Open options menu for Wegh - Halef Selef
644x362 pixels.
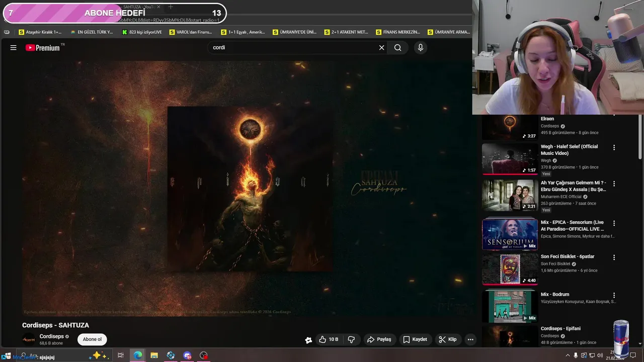pyautogui.click(x=614, y=148)
